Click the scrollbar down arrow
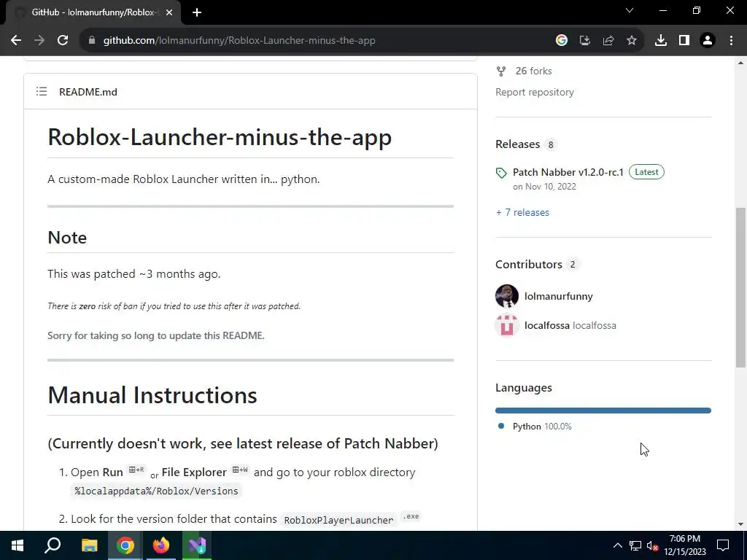 click(740, 524)
